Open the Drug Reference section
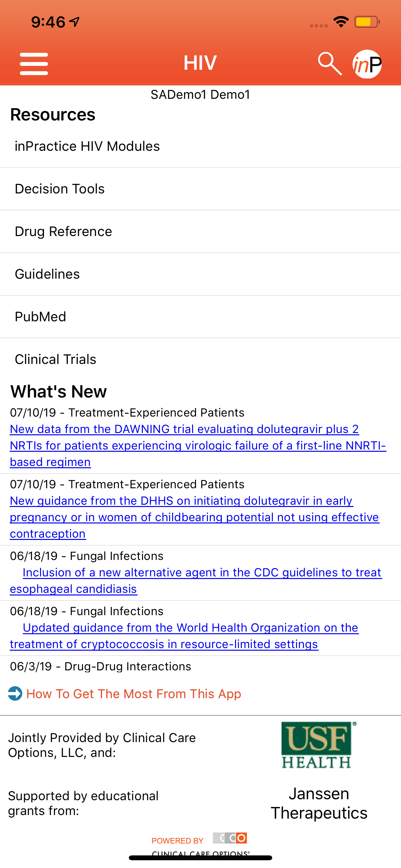 (x=63, y=232)
